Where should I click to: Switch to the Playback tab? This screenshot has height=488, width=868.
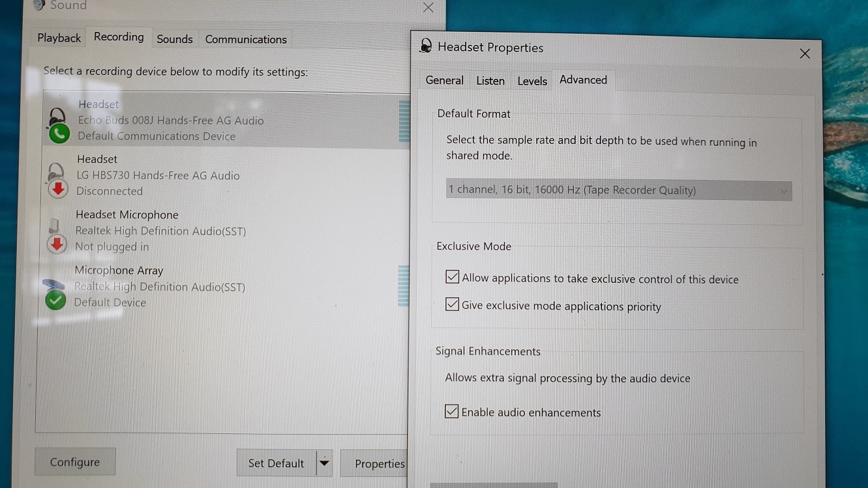click(59, 38)
